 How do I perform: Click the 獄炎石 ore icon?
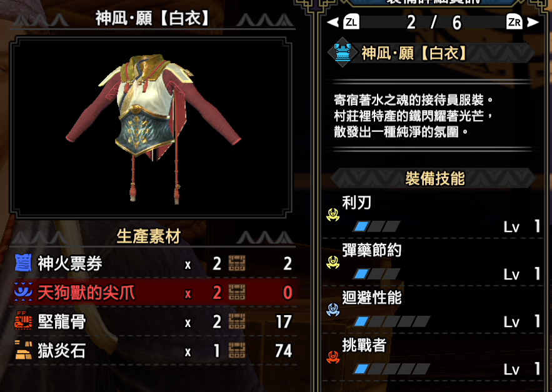(x=23, y=351)
